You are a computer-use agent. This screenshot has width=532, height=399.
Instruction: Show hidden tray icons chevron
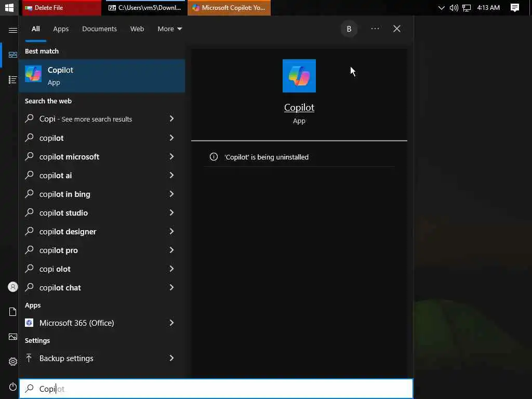(x=441, y=8)
